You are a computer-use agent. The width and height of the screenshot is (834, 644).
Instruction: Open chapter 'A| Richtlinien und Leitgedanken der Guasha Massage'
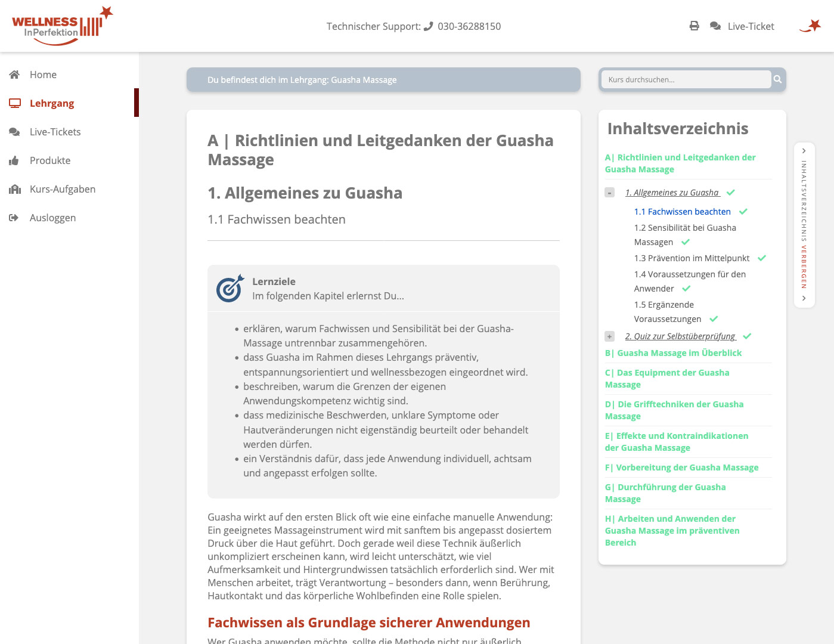[x=680, y=163]
